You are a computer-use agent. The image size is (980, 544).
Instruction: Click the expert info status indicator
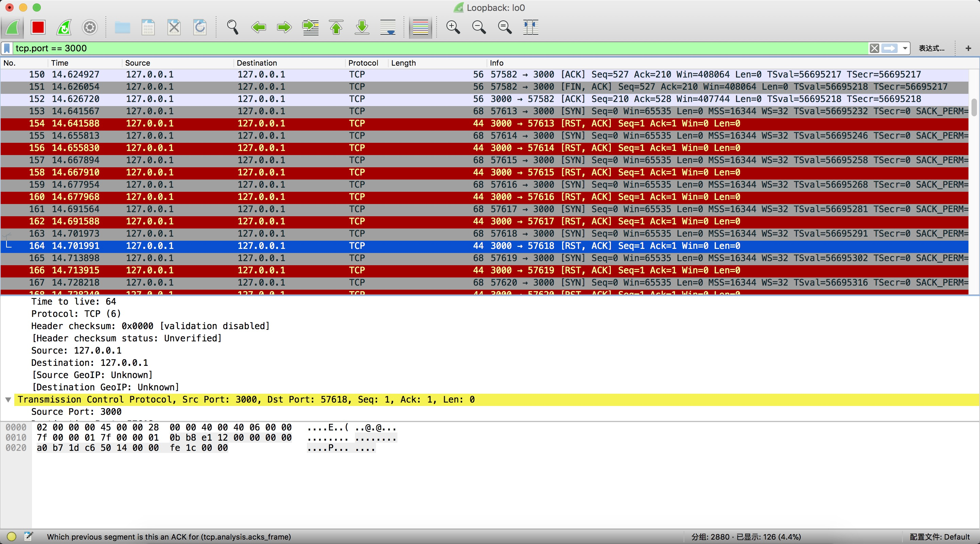pos(12,537)
